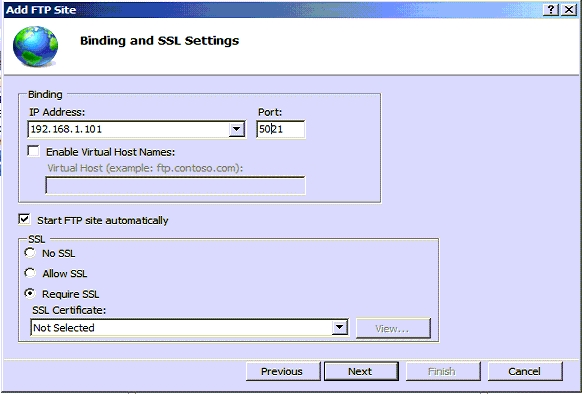Open the SSL Certificate dropdown arrow
Viewport: 582px width, 394px height.
(339, 327)
